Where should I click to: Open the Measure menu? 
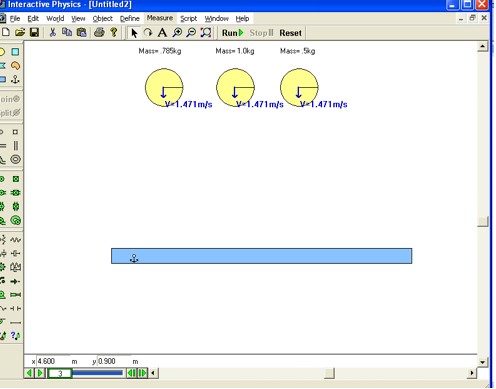click(x=160, y=18)
